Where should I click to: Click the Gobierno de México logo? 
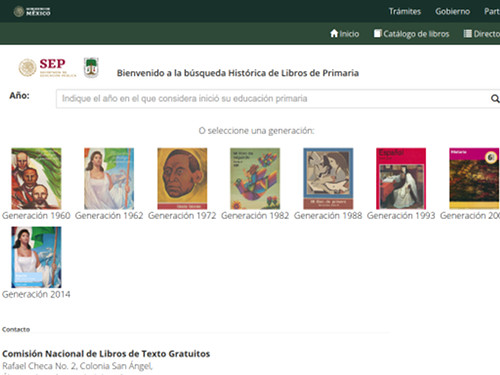(x=32, y=11)
